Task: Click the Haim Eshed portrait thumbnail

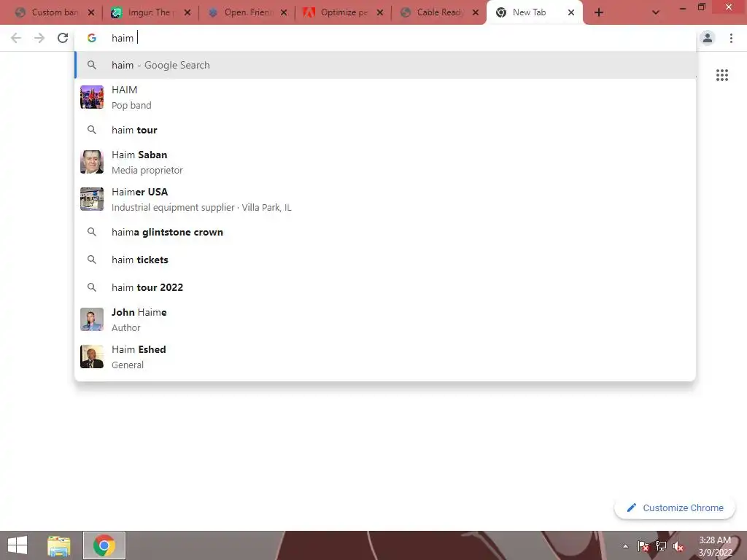Action: (x=92, y=357)
